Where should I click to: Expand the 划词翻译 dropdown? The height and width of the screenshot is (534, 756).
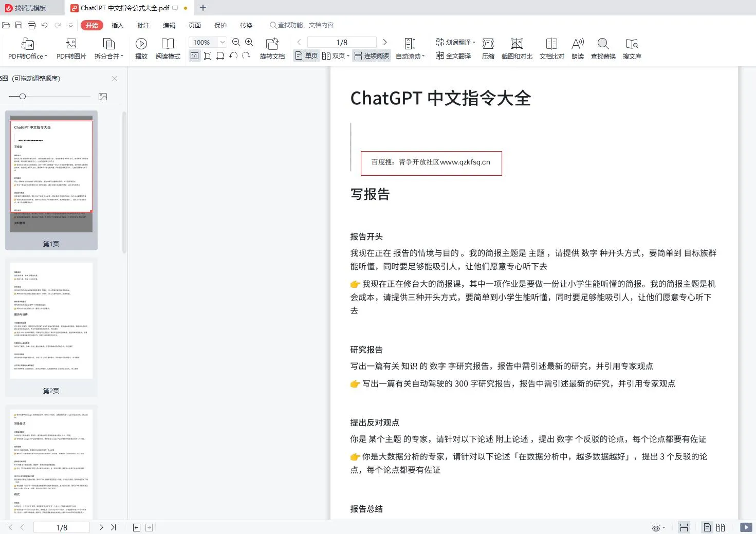474,42
